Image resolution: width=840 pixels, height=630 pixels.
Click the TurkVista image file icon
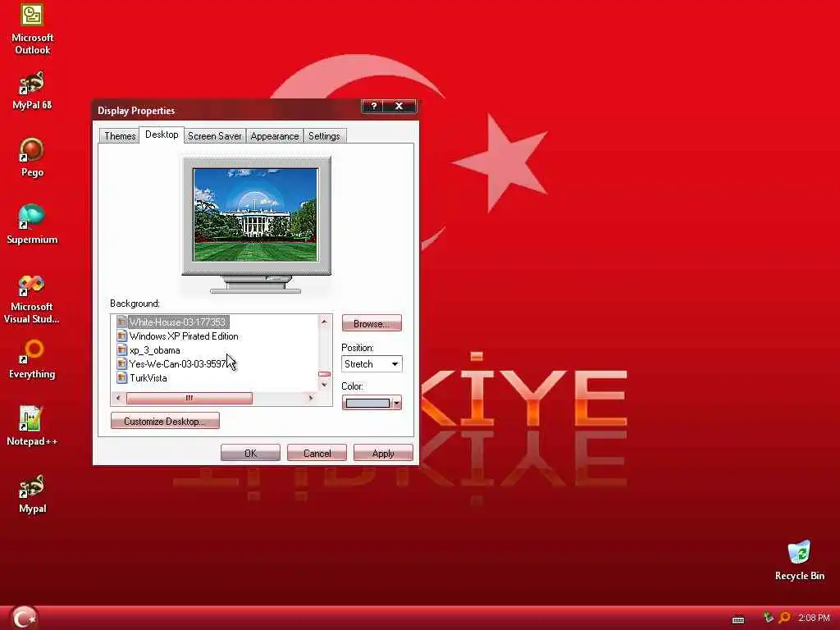121,377
